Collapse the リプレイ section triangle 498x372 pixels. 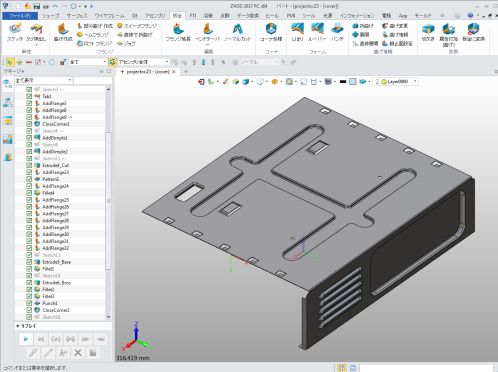(17, 326)
